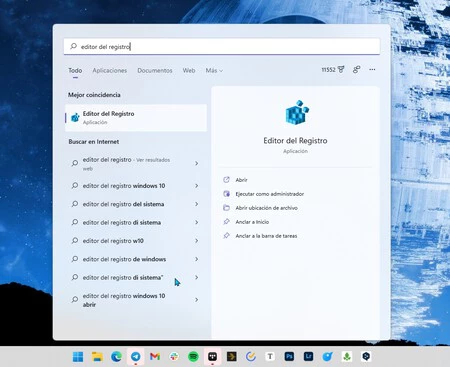Switch to the Web tab
This screenshot has width=450, height=367.
pos(189,70)
